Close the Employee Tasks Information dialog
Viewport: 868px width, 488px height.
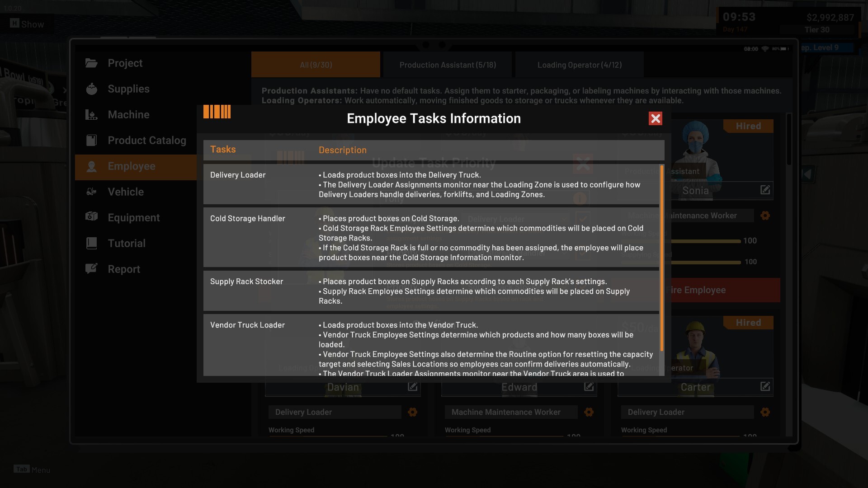(655, 118)
